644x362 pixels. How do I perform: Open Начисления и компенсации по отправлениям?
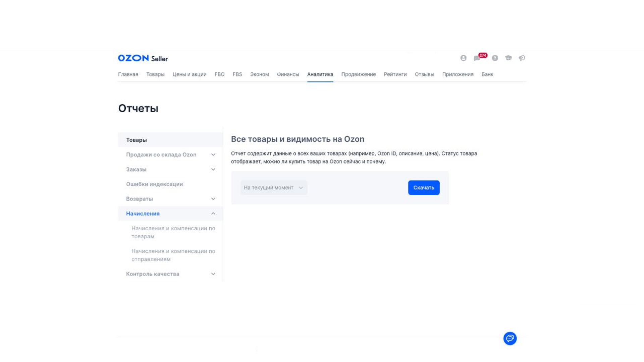click(173, 255)
